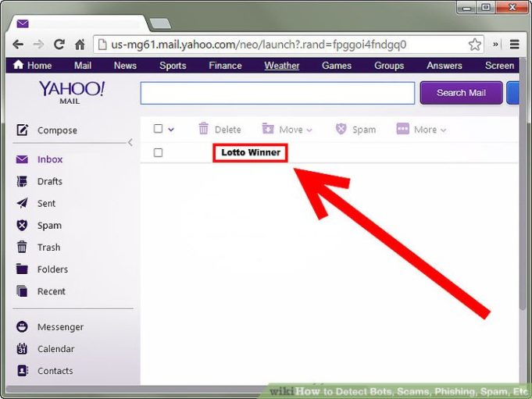Go to Finance in top navigation
Screen dimensions: 532x399
tap(225, 66)
